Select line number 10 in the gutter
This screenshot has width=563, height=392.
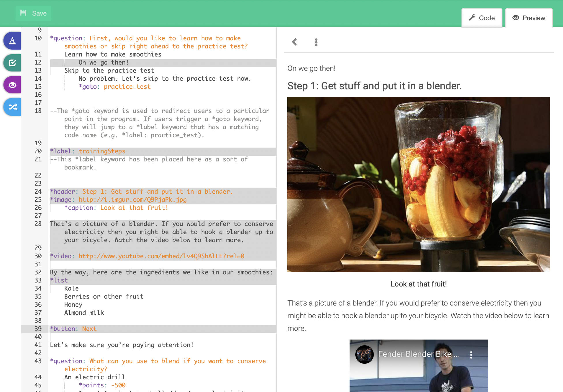coord(38,38)
